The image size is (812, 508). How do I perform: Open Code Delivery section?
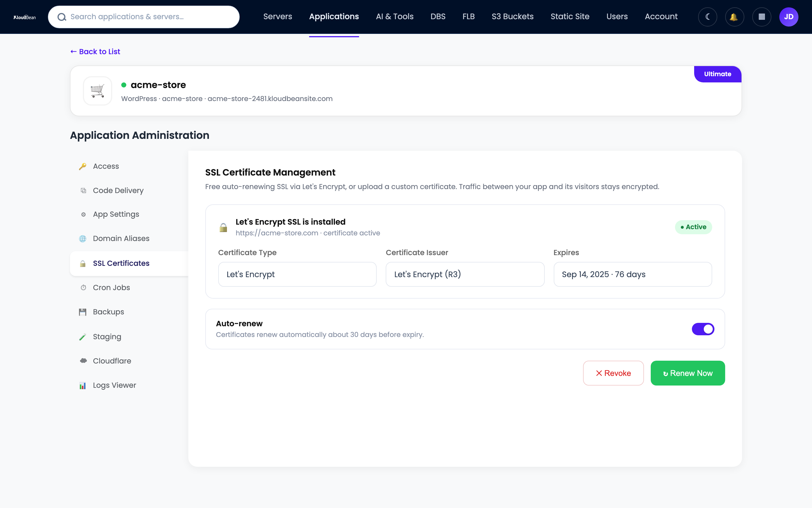tap(118, 190)
